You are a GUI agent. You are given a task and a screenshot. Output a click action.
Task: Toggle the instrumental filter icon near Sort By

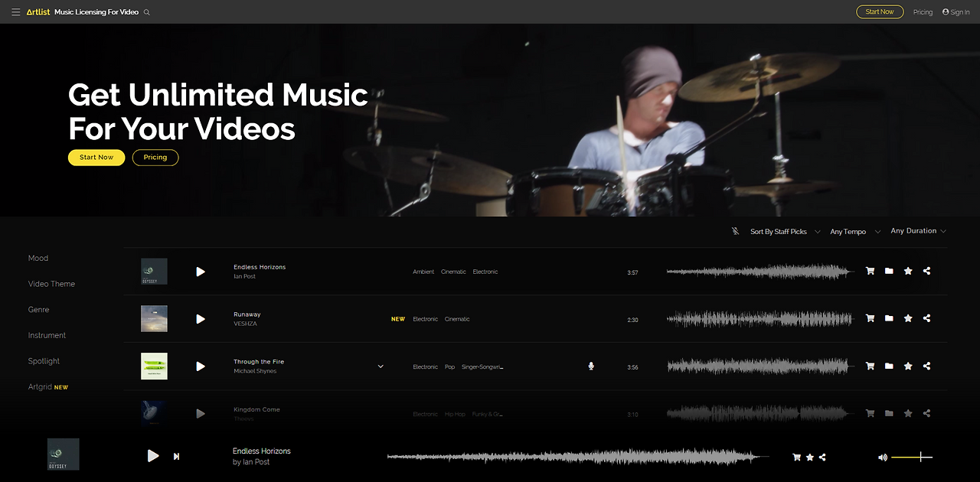(733, 230)
